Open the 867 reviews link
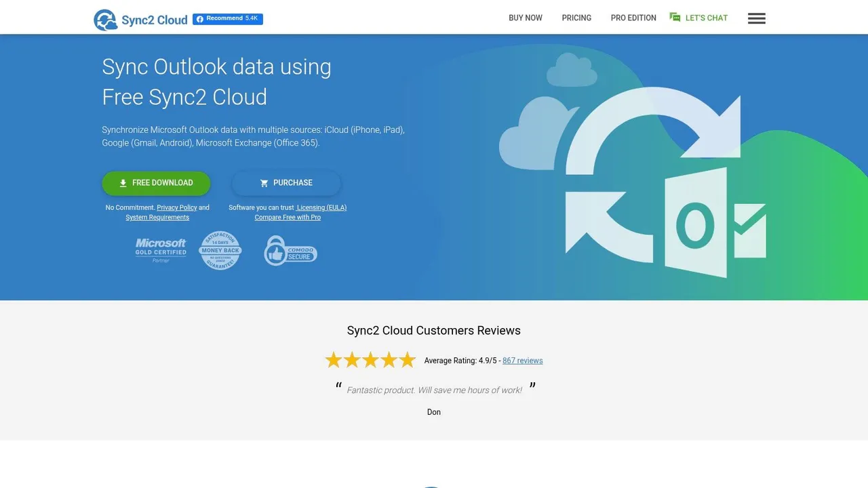Image resolution: width=868 pixels, height=488 pixels. [523, 361]
